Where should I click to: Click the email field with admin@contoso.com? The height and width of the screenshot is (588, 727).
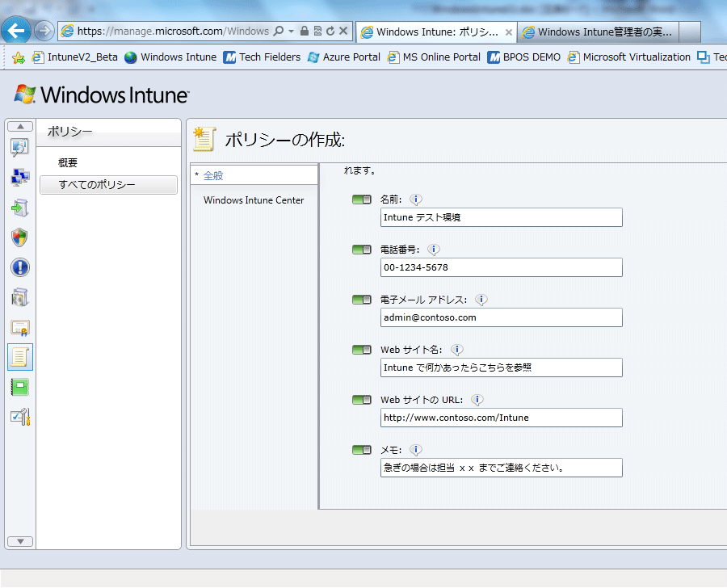pyautogui.click(x=501, y=317)
